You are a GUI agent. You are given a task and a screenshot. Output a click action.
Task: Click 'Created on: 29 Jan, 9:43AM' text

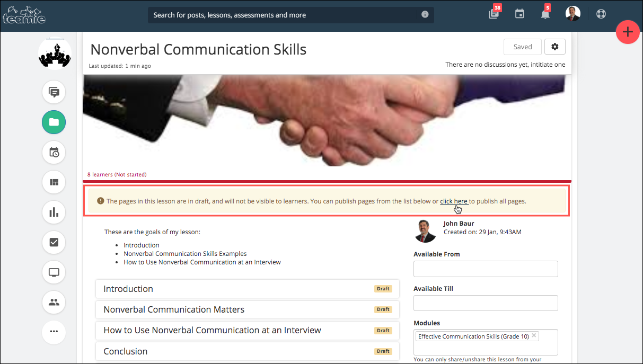click(x=482, y=232)
